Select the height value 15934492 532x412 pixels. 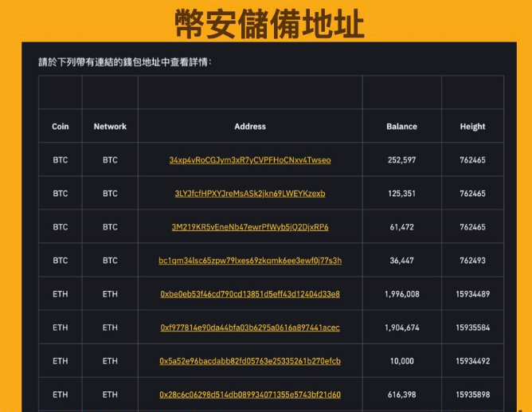pos(472,361)
